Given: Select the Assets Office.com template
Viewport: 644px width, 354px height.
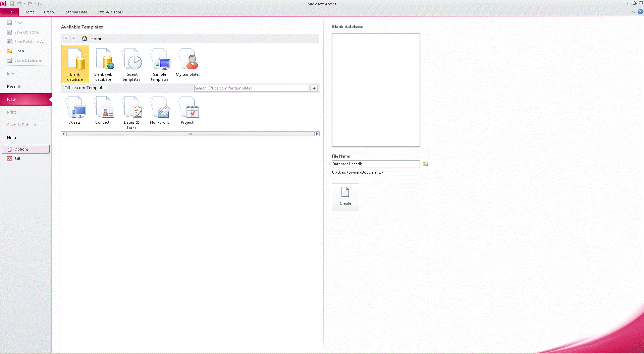Looking at the screenshot, I should pyautogui.click(x=75, y=111).
